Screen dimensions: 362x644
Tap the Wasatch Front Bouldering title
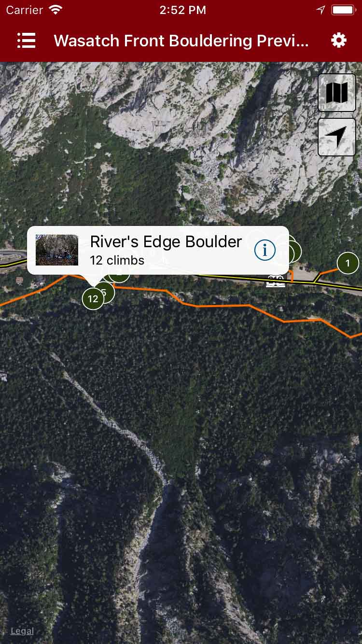point(181,41)
